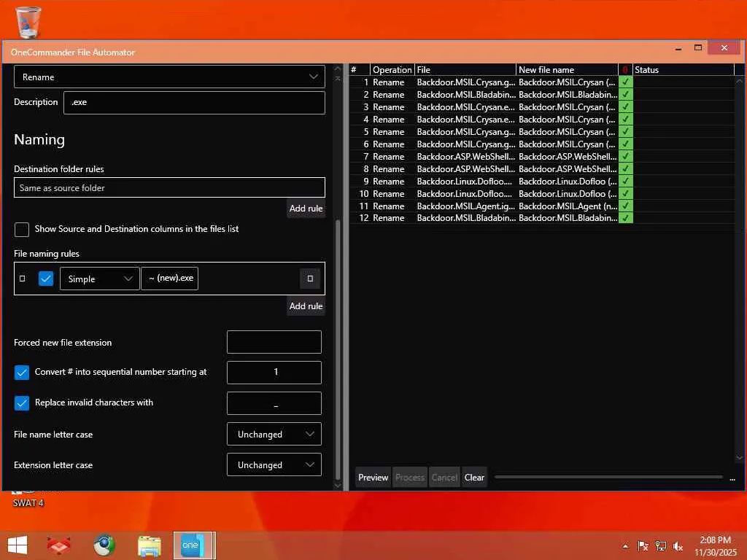Image resolution: width=747 pixels, height=560 pixels.
Task: Click the progress bar beside Clear
Action: (x=608, y=477)
